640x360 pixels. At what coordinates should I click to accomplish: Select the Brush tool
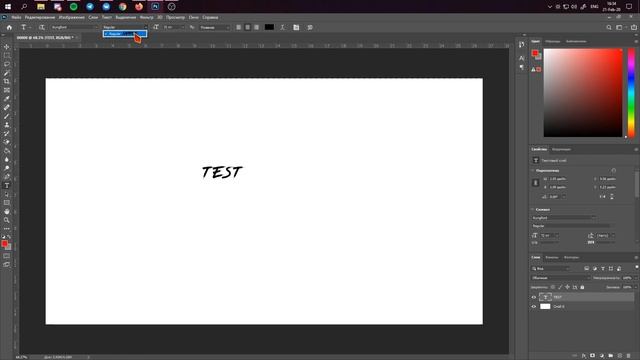[7, 116]
